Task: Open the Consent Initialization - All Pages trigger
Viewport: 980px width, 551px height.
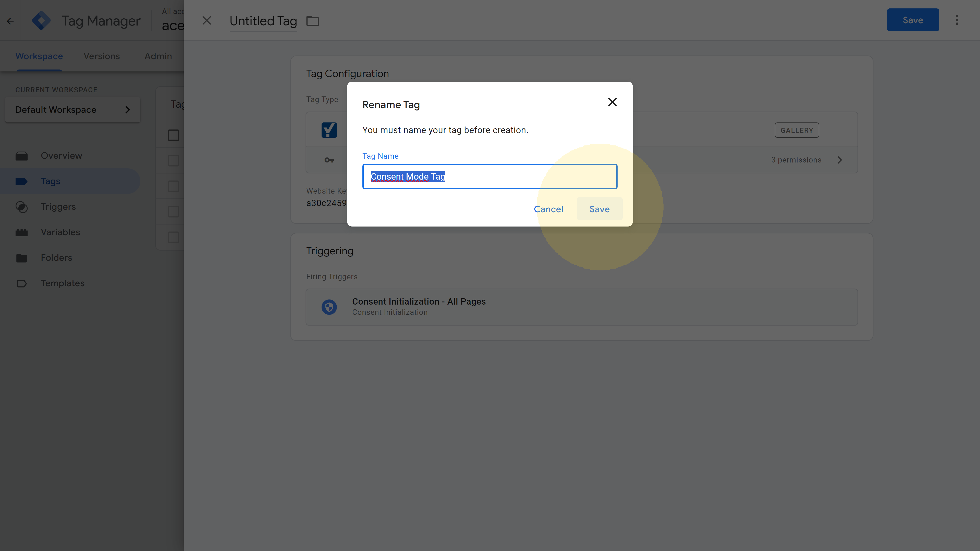Action: pyautogui.click(x=582, y=307)
